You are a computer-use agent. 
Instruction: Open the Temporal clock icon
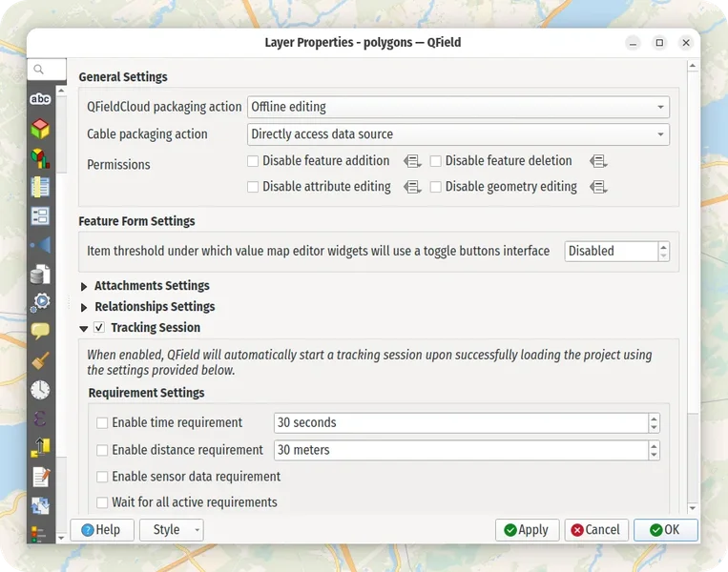click(x=40, y=389)
